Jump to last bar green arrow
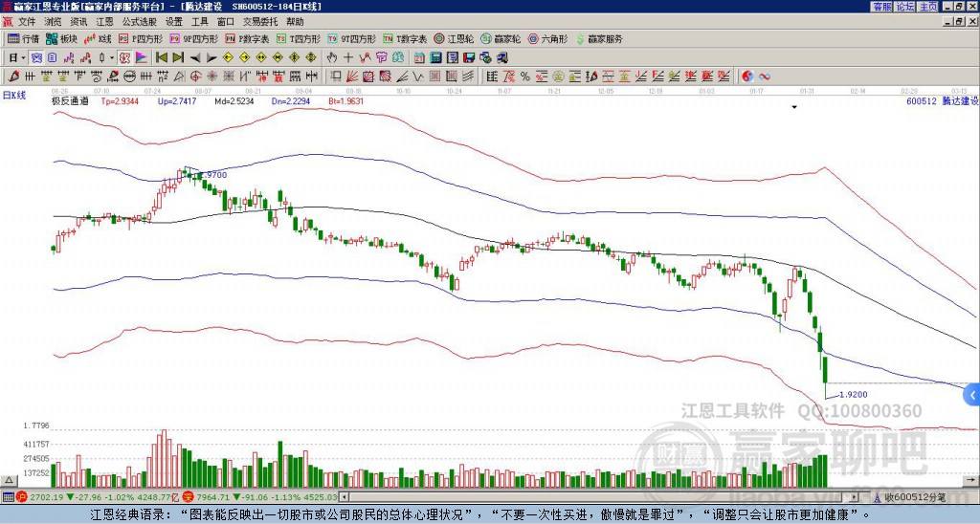980x524 pixels. tap(178, 58)
